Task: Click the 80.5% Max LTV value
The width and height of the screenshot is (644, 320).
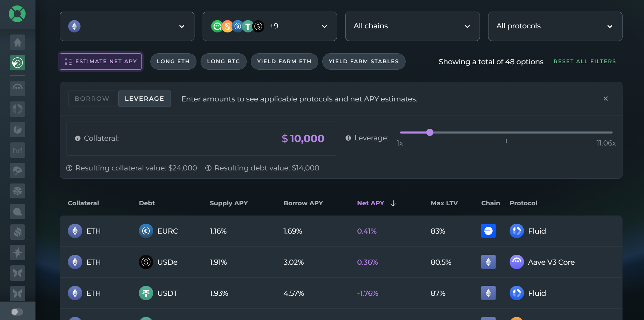Action: tap(441, 262)
